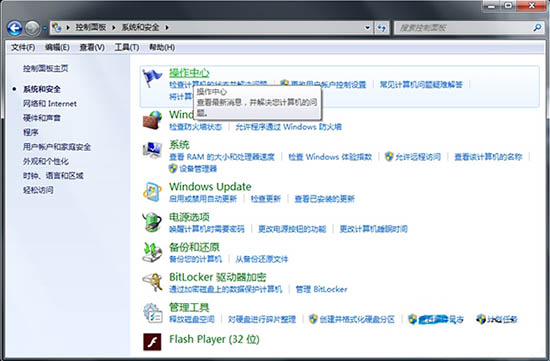This screenshot has height=361, width=550.
Task: Click 允许远程访问 link
Action: pyautogui.click(x=418, y=157)
